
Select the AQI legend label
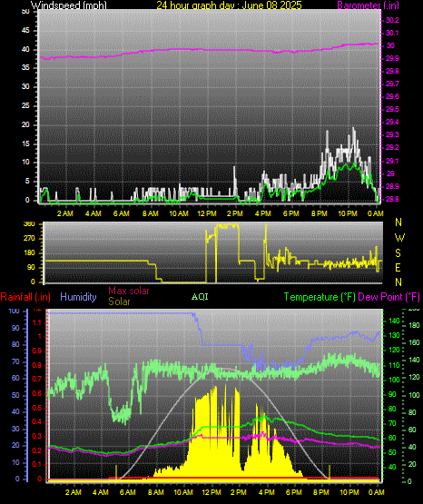tap(200, 297)
